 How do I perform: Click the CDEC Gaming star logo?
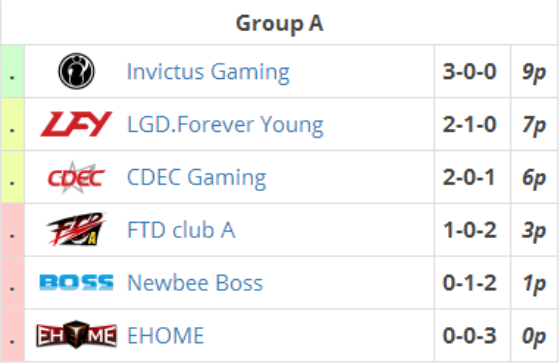(76, 177)
